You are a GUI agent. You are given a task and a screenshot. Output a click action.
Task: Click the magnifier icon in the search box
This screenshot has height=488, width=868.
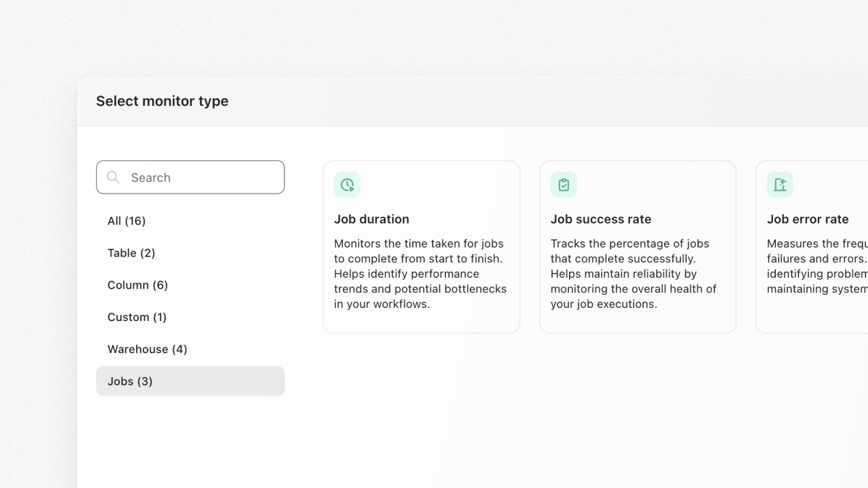click(113, 177)
